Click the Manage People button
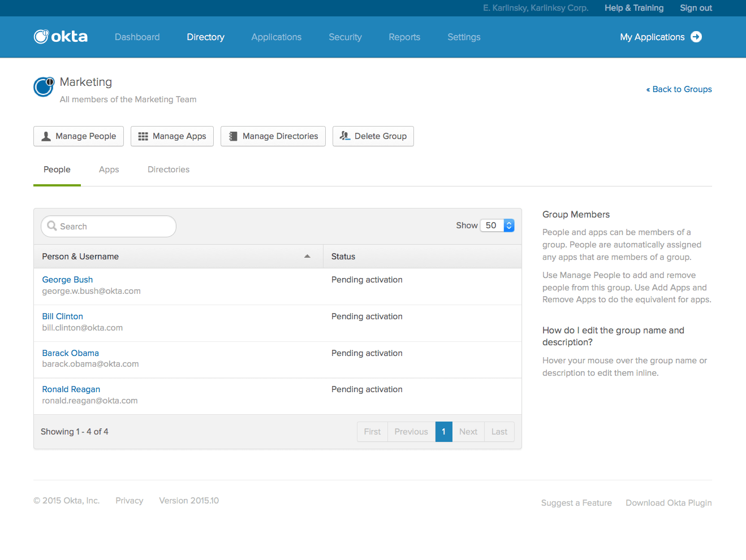The image size is (746, 560). pyautogui.click(x=79, y=136)
